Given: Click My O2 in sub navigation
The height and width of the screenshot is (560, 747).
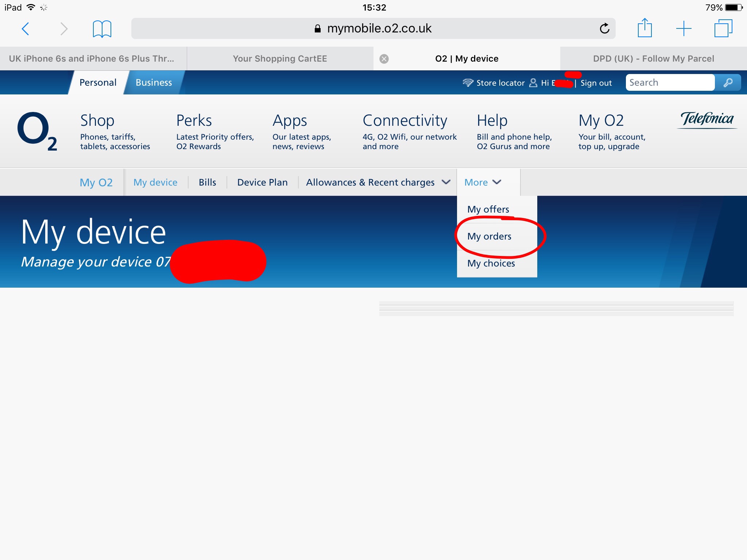Looking at the screenshot, I should (96, 182).
